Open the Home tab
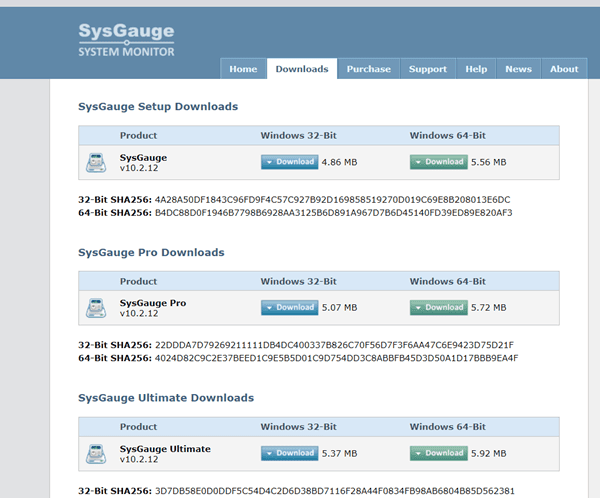The height and width of the screenshot is (498, 600). [243, 69]
